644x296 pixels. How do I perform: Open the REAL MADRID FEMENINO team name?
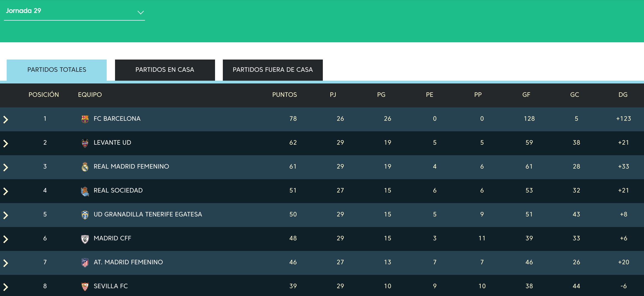pos(131,167)
